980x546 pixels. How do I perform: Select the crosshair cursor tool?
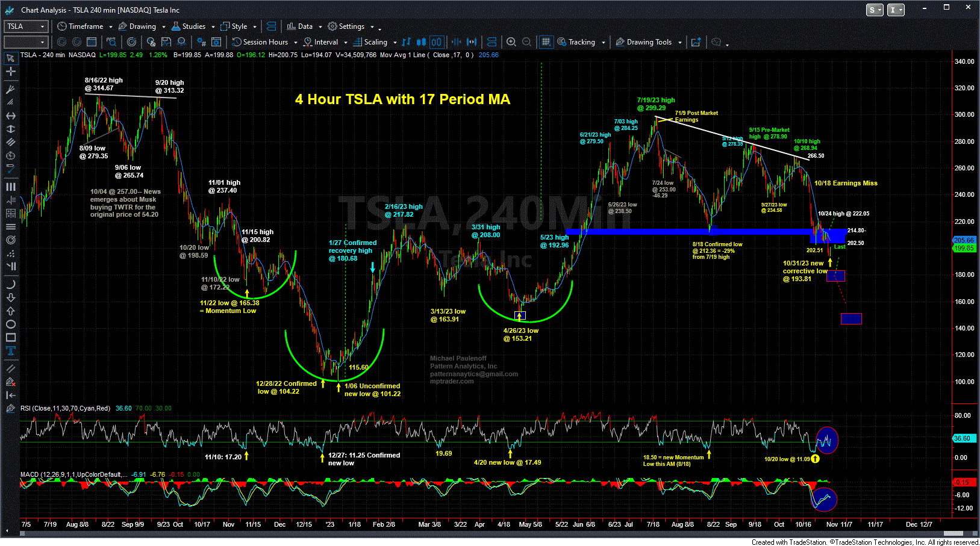[x=10, y=72]
